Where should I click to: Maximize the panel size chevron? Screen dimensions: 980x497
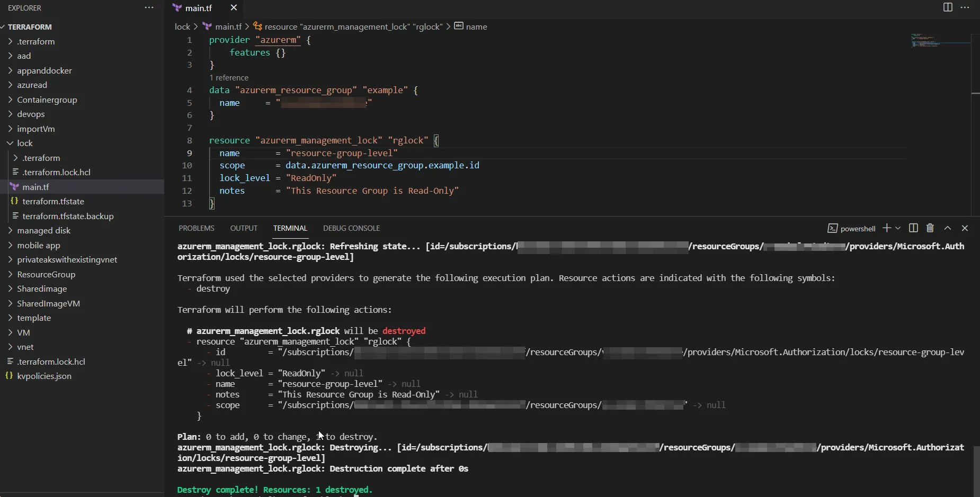(948, 228)
